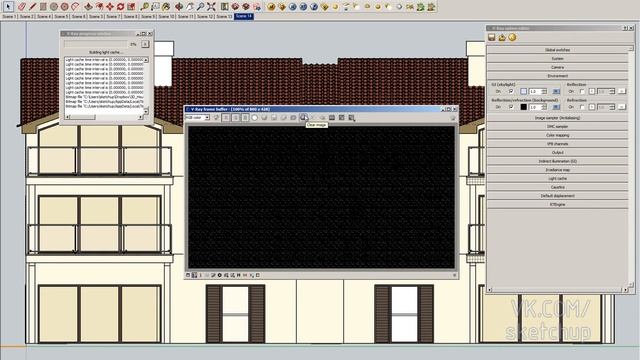Expand the RTEngine rollout
The width and height of the screenshot is (640, 360).
pyautogui.click(x=558, y=204)
